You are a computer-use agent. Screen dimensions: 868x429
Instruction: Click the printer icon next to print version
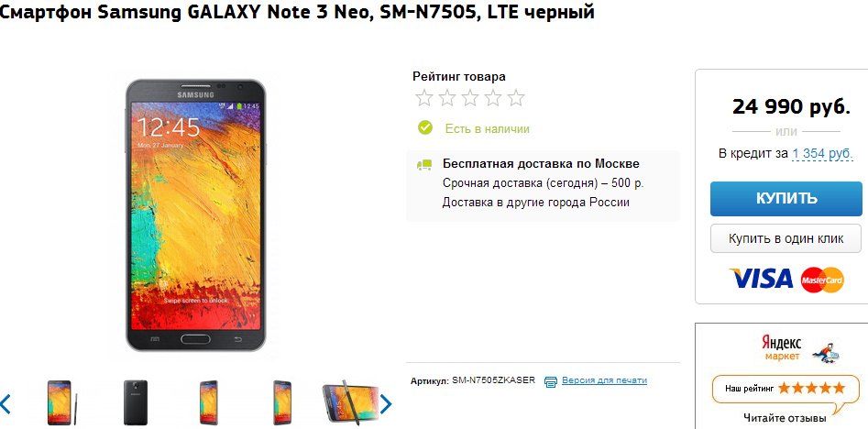[550, 381]
